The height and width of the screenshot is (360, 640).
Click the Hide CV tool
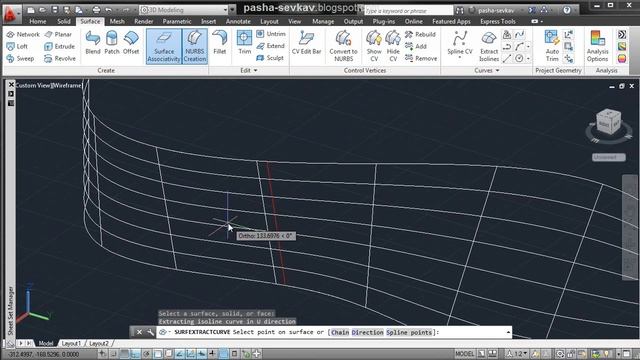click(393, 46)
